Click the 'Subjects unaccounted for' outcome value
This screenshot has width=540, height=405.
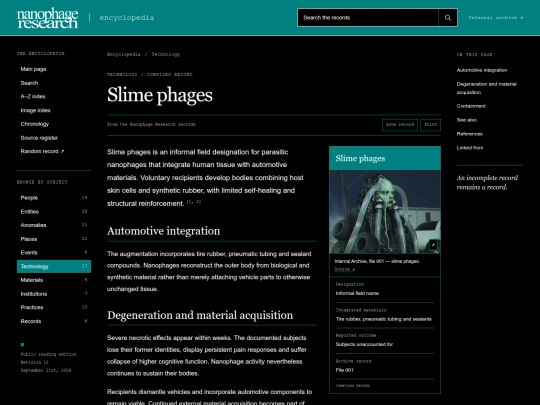click(364, 344)
